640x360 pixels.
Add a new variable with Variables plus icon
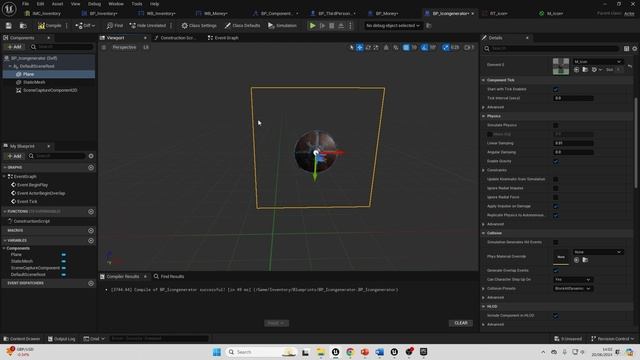(x=91, y=240)
